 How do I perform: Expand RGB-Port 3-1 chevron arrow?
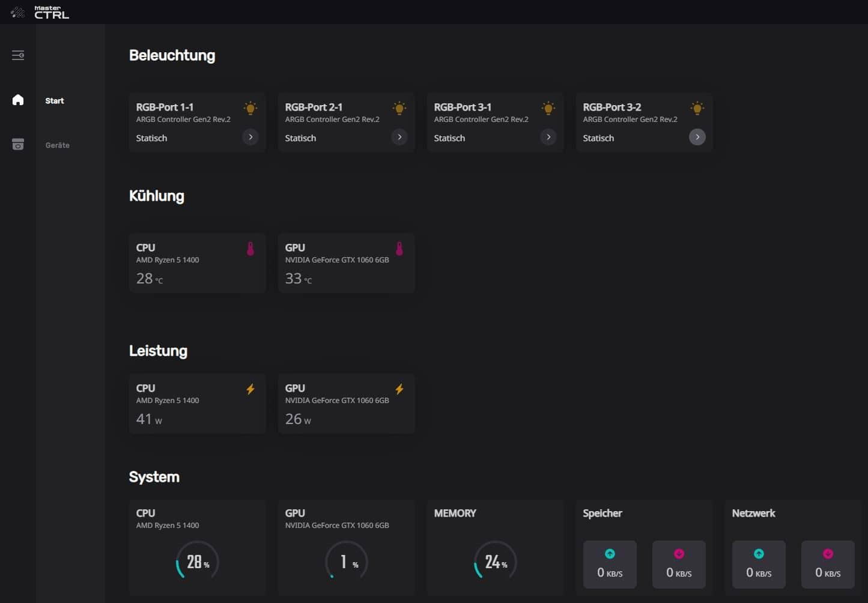548,137
